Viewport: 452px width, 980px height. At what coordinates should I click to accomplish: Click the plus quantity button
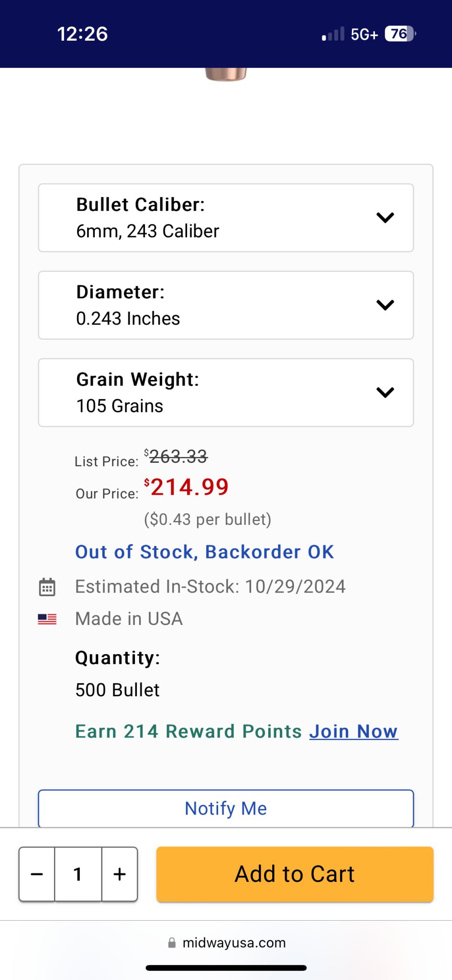click(x=120, y=874)
